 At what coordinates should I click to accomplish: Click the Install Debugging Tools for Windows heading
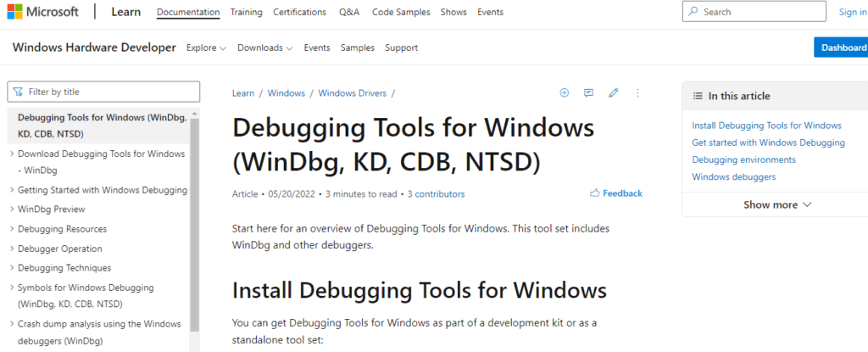coord(419,290)
